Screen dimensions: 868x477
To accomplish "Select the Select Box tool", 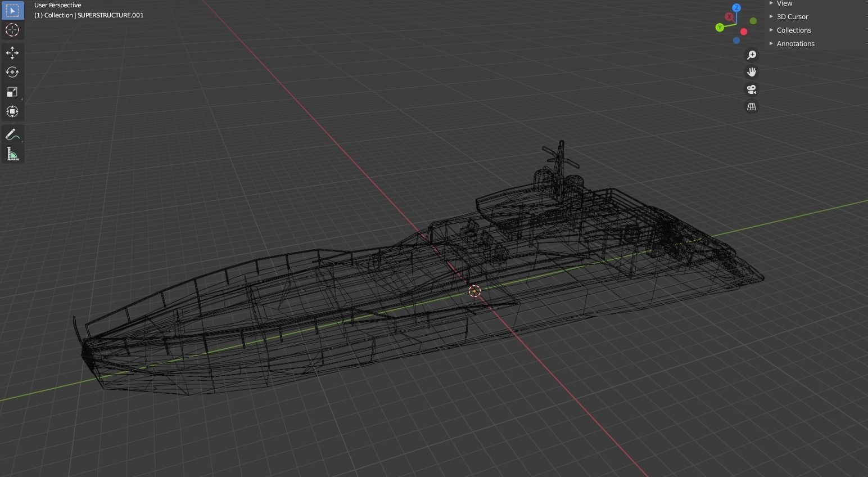I will [12, 10].
